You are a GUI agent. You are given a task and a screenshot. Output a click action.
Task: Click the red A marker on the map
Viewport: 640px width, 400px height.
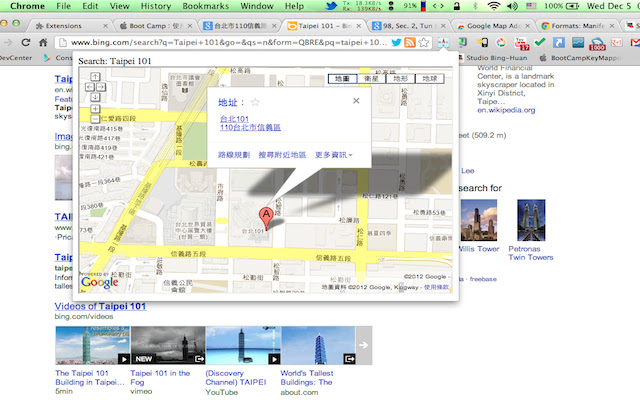266,218
